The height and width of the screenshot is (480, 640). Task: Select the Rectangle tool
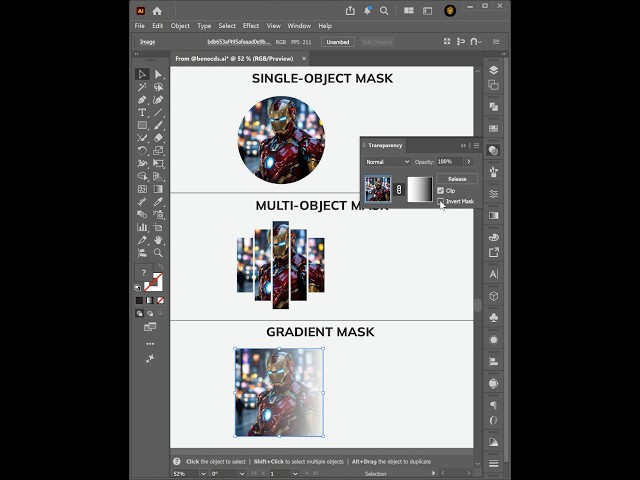(142, 125)
